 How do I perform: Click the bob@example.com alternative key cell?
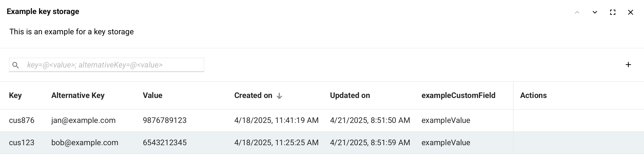[x=85, y=143]
